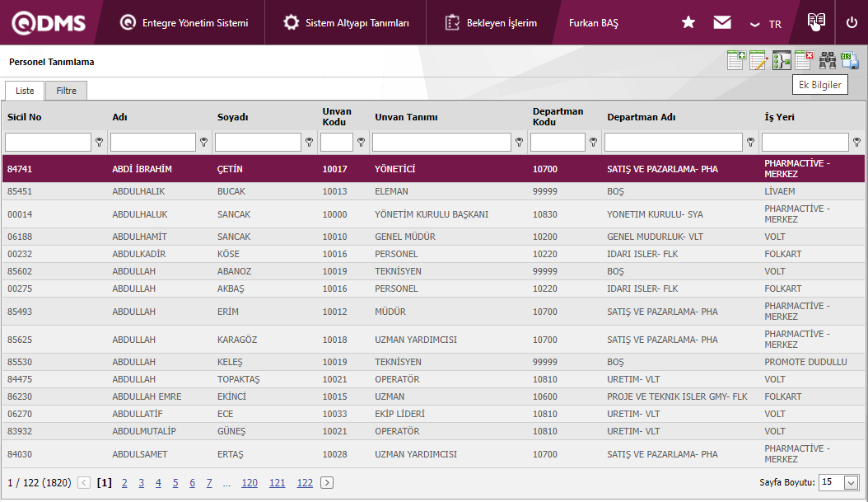868x502 pixels.
Task: Export the list with the XLS icon
Action: click(850, 60)
